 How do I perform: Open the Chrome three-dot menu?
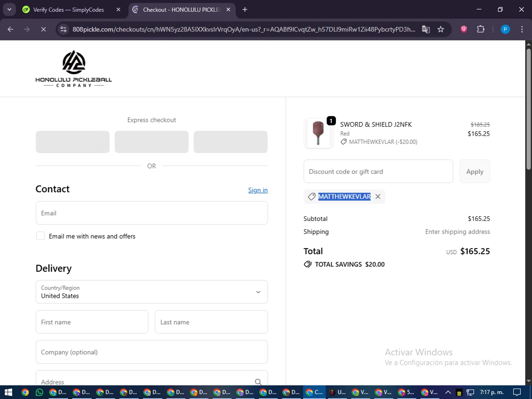pos(522,29)
